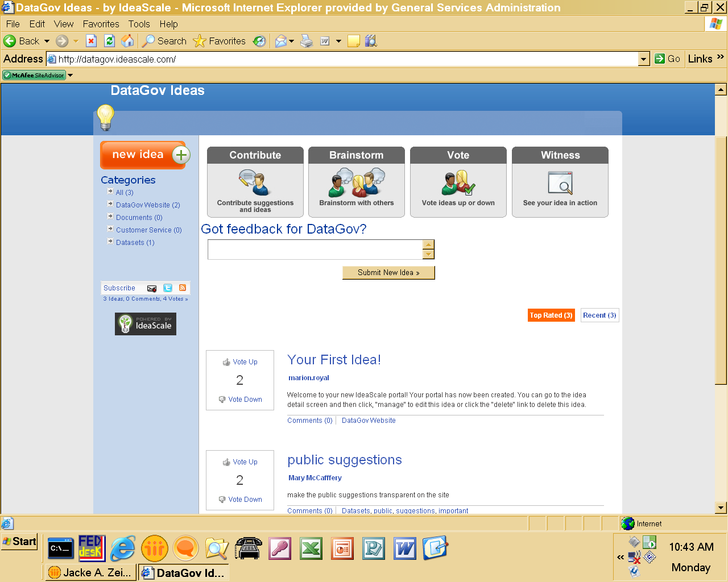This screenshot has height=582, width=728.
Task: Click Submit New Idea button
Action: [x=388, y=273]
